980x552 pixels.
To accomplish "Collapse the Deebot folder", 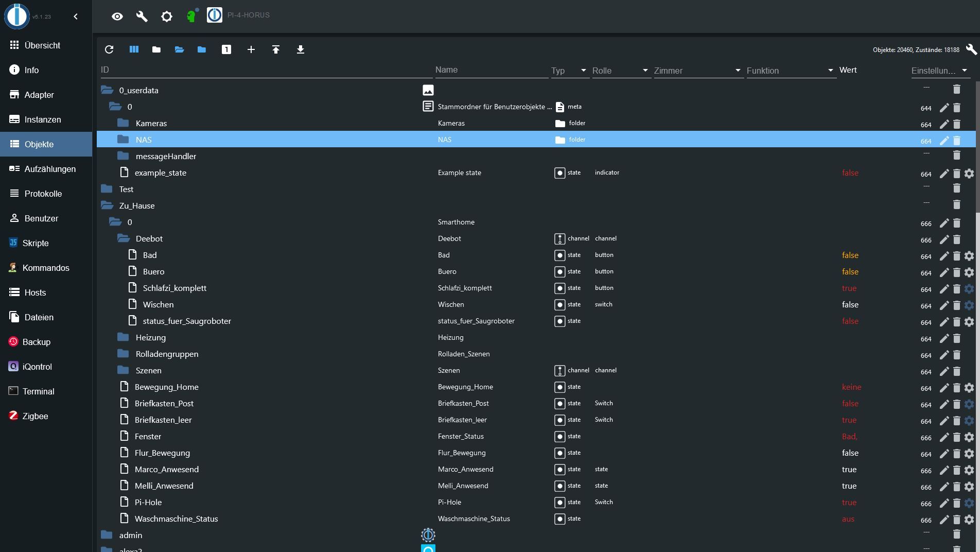I will point(123,238).
